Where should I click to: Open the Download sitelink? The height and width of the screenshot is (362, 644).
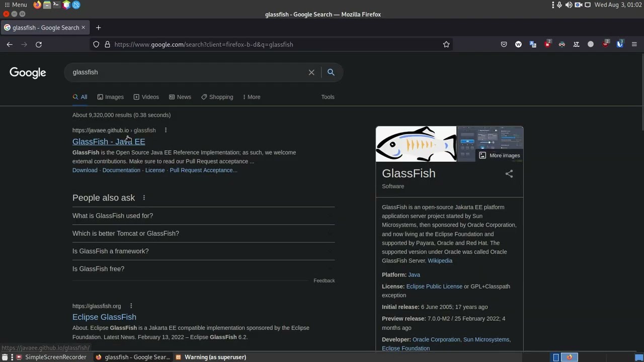tap(85, 170)
